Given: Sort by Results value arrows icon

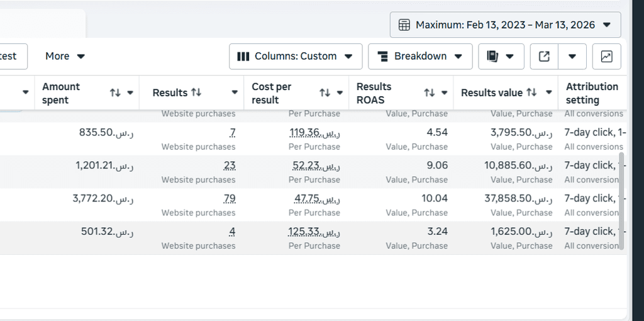Looking at the screenshot, I should click(x=532, y=93).
